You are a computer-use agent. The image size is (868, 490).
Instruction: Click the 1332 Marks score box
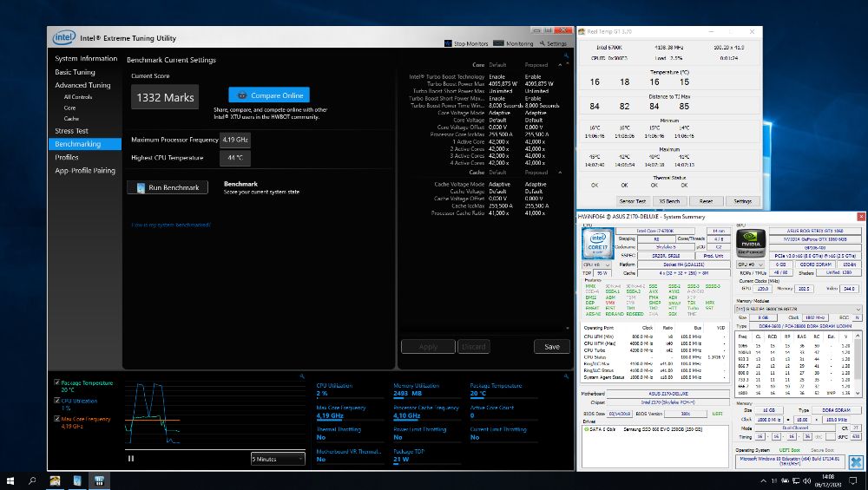165,97
